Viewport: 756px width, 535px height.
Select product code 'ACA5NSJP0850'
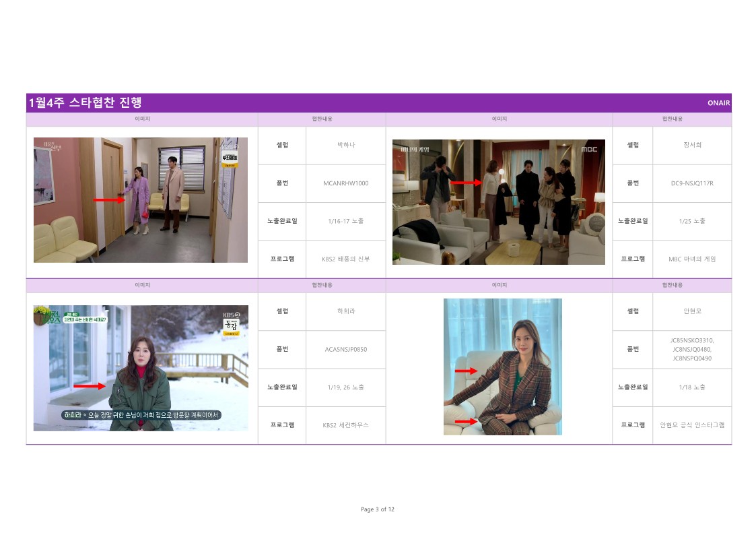pos(346,349)
